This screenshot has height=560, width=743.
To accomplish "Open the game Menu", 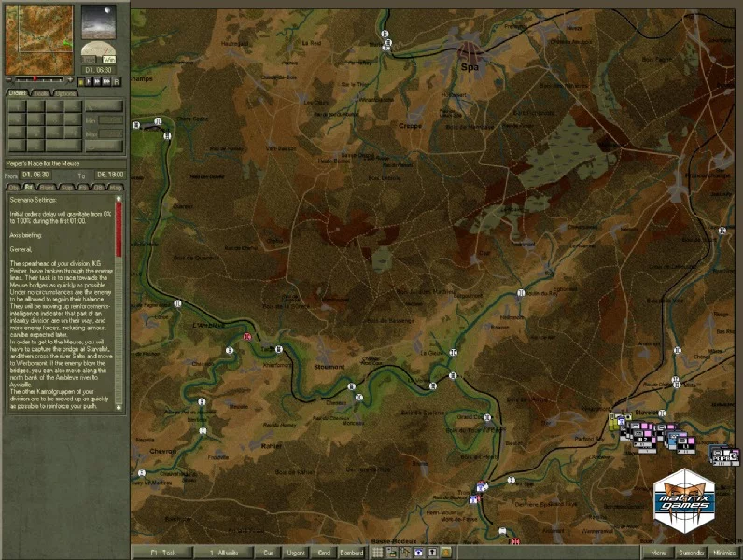I will pos(658,553).
